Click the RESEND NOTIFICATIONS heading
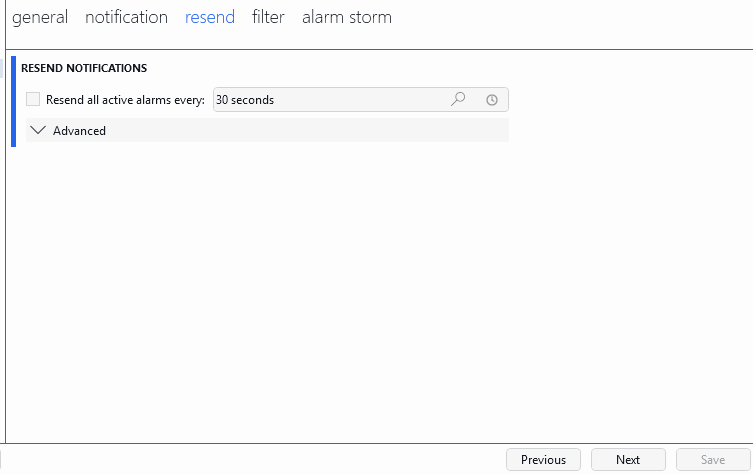 click(x=84, y=68)
